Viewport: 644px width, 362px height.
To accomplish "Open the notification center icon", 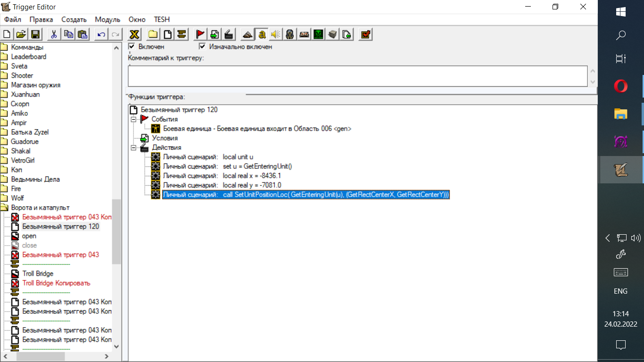I will click(x=621, y=345).
